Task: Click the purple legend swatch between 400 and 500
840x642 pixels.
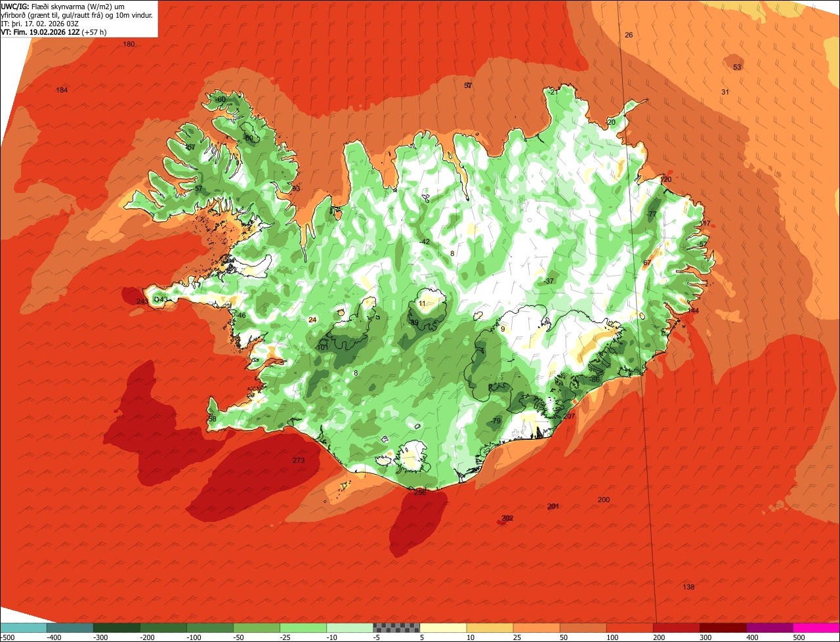Action: pyautogui.click(x=768, y=628)
